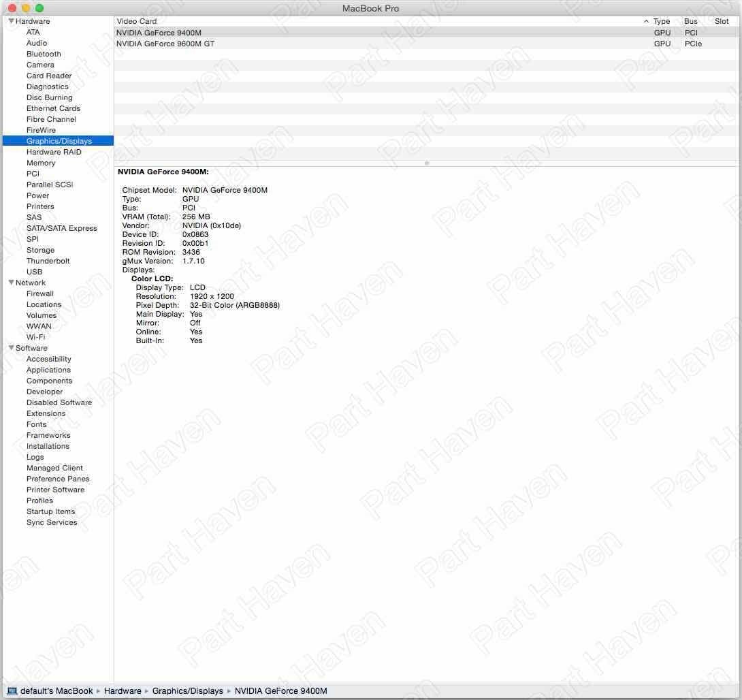Open Preference Panes section
The width and height of the screenshot is (742, 700).
pos(58,479)
